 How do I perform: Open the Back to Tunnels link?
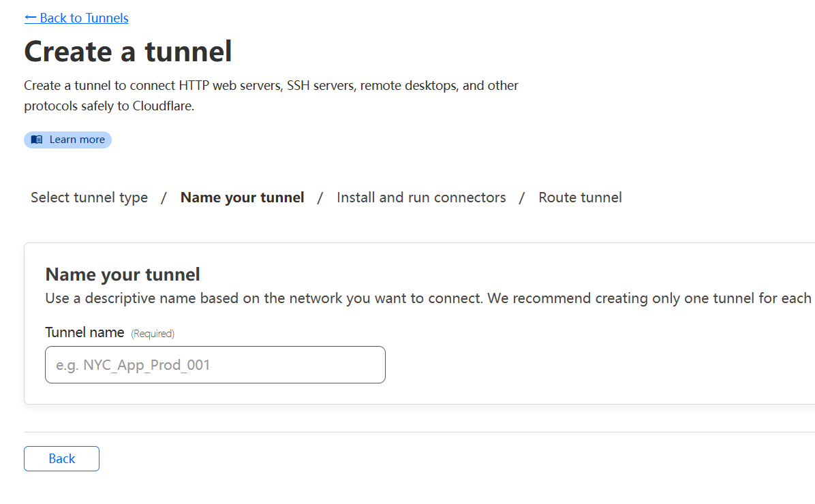pyautogui.click(x=76, y=18)
